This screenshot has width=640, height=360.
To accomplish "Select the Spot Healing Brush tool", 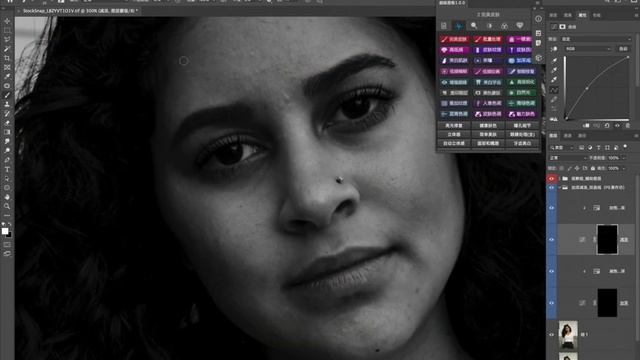I will (7, 86).
